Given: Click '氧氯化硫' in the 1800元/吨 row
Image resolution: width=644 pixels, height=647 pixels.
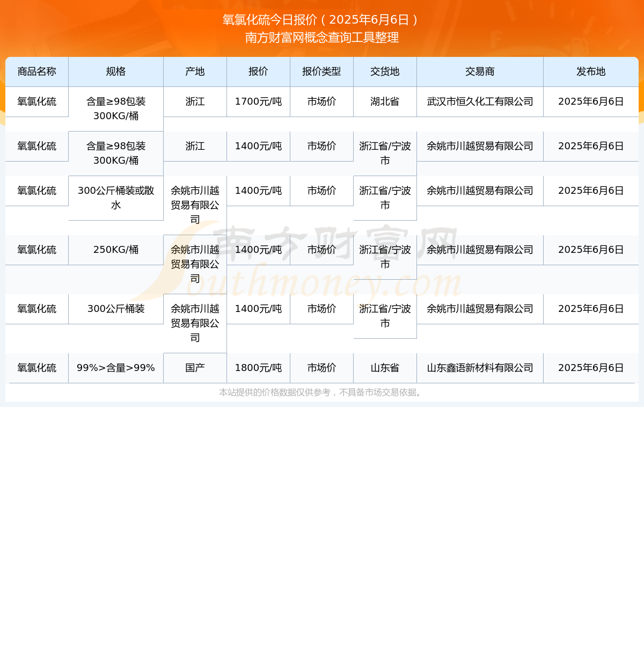Looking at the screenshot, I should 36,368.
